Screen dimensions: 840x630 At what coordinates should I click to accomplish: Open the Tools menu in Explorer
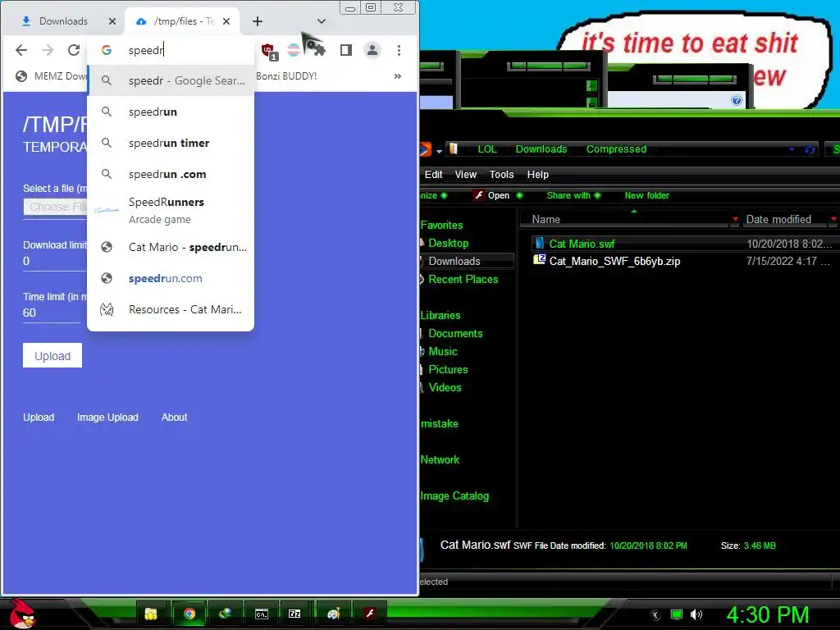[x=501, y=174]
